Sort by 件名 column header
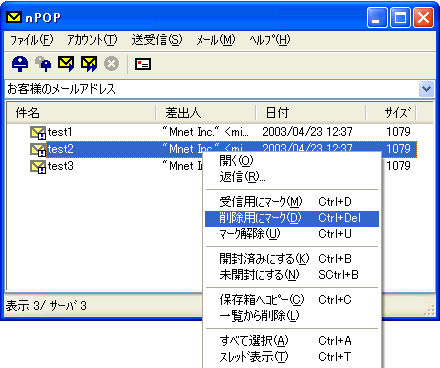The width and height of the screenshot is (440, 368). click(81, 113)
